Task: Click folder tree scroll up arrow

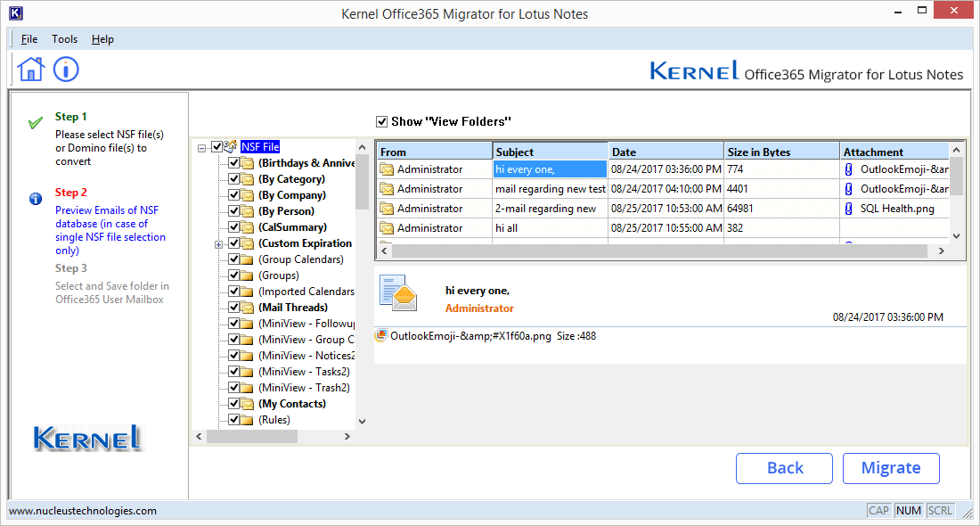Action: point(362,147)
